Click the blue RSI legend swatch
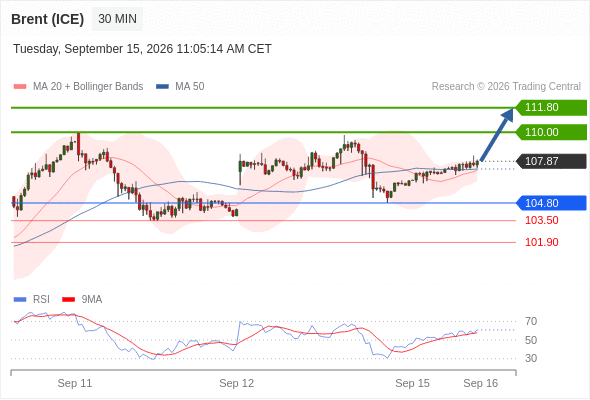 point(20,300)
